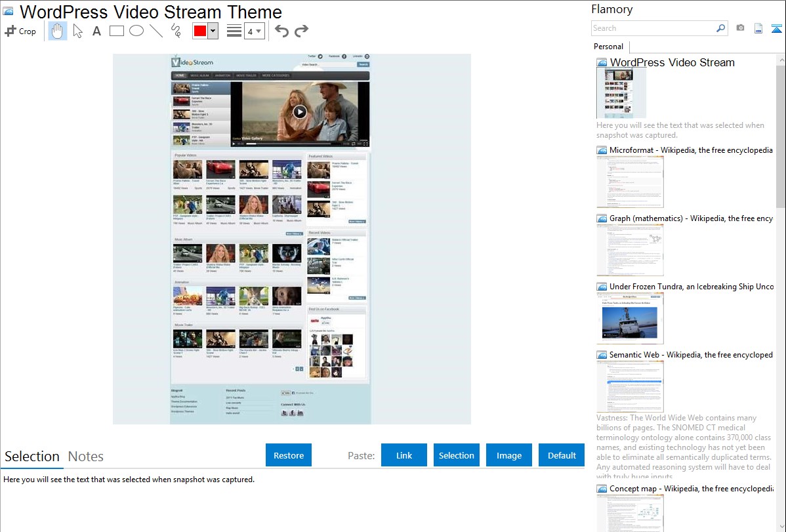Screen dimensions: 786x532
Task: Click the Default paste button
Action: 562,455
